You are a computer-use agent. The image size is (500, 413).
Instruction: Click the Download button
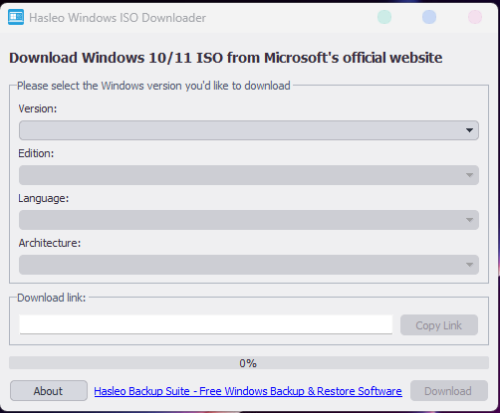[449, 391]
